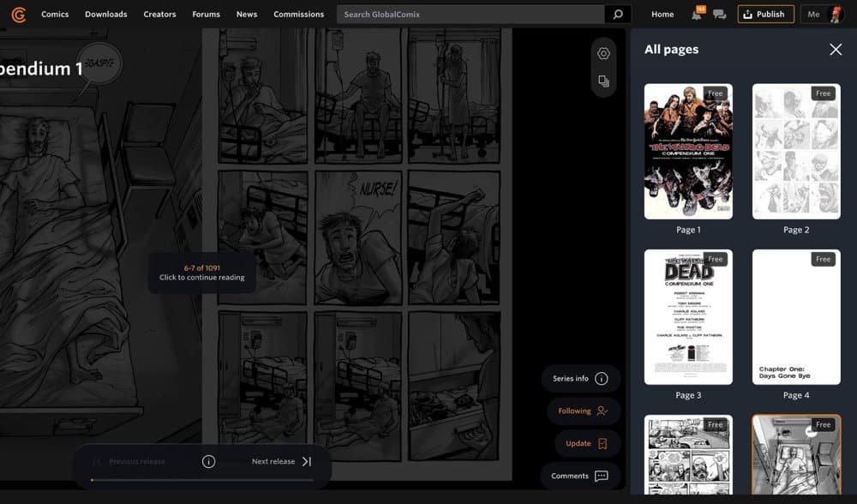Click the NURSE! comic panel
The height and width of the screenshot is (504, 857).
tap(358, 237)
